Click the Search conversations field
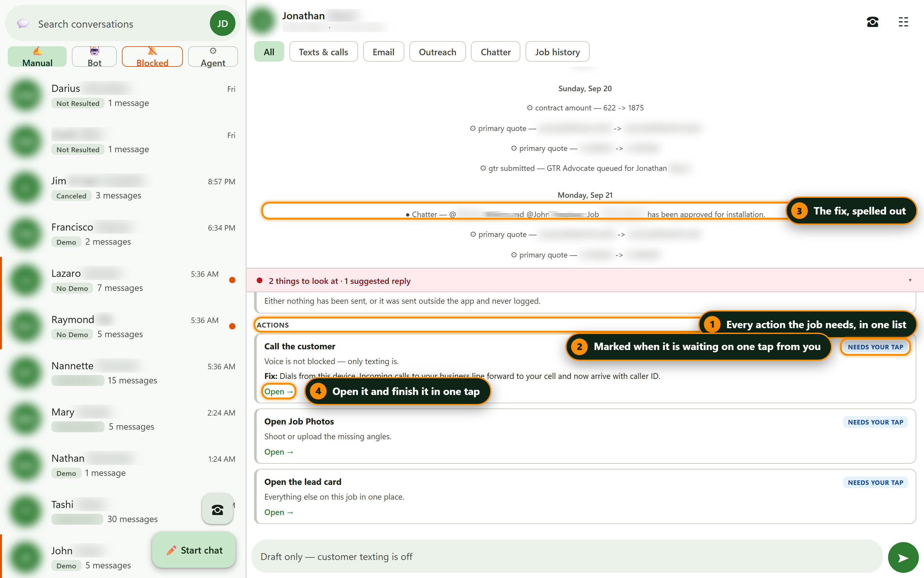The width and height of the screenshot is (924, 578). pyautogui.click(x=123, y=24)
